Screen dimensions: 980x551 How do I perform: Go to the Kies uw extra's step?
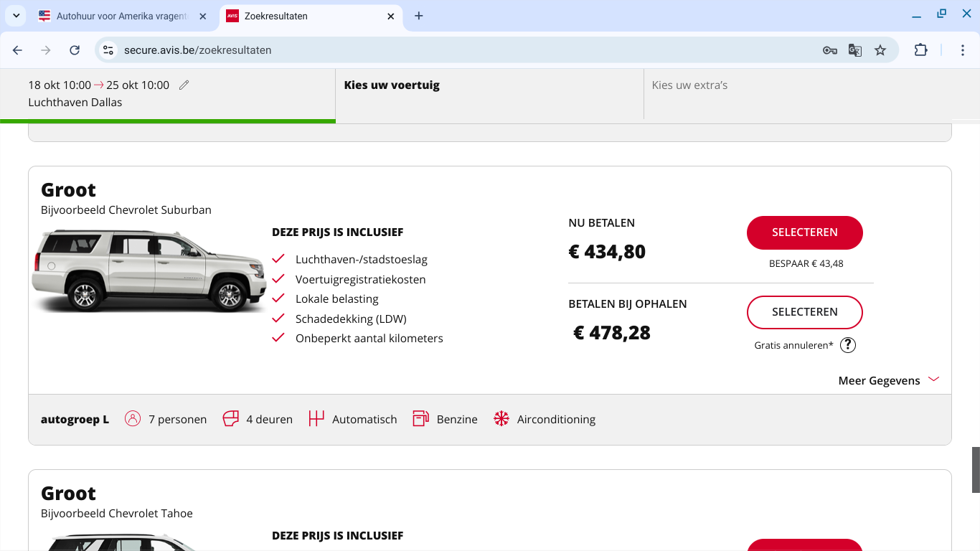click(689, 85)
